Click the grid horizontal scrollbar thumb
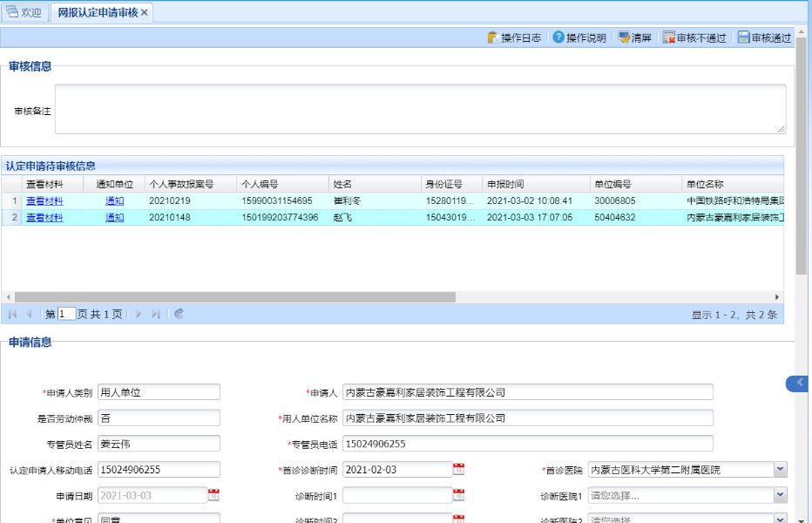 (x=235, y=297)
